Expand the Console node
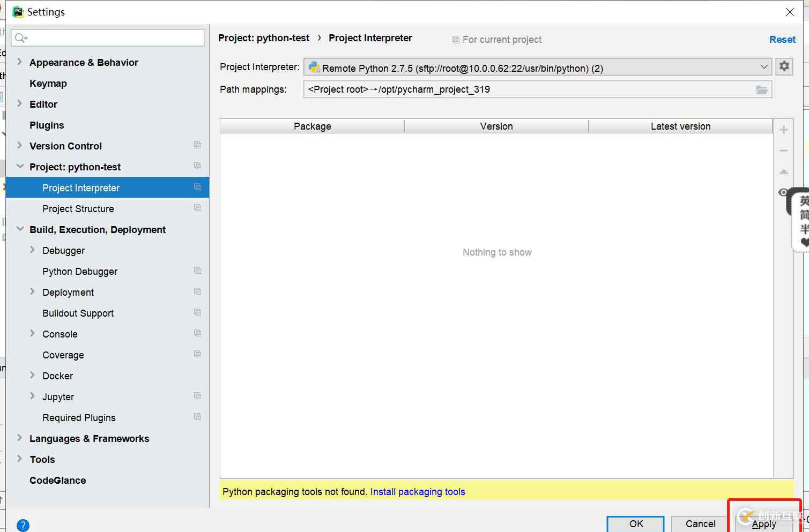 pos(32,333)
